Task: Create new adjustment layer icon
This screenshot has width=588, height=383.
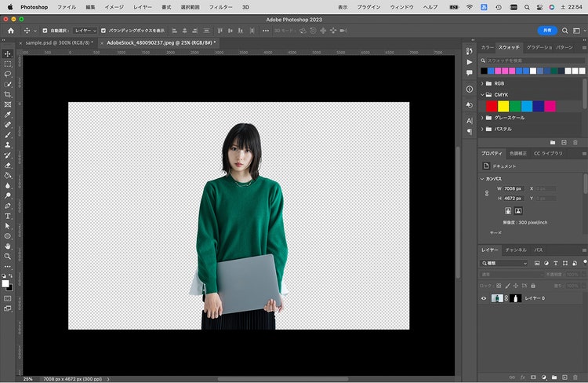Action: (544, 378)
